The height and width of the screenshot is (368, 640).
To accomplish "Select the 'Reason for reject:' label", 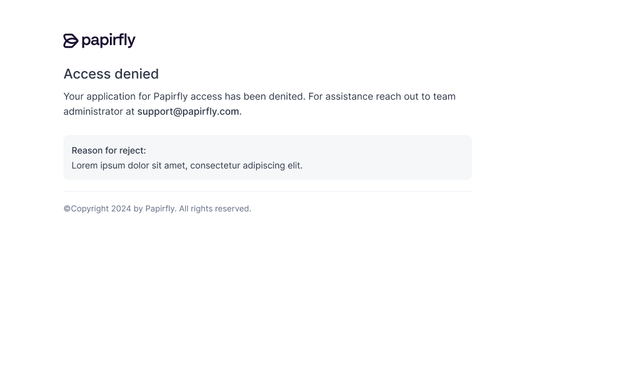I will coord(109,151).
